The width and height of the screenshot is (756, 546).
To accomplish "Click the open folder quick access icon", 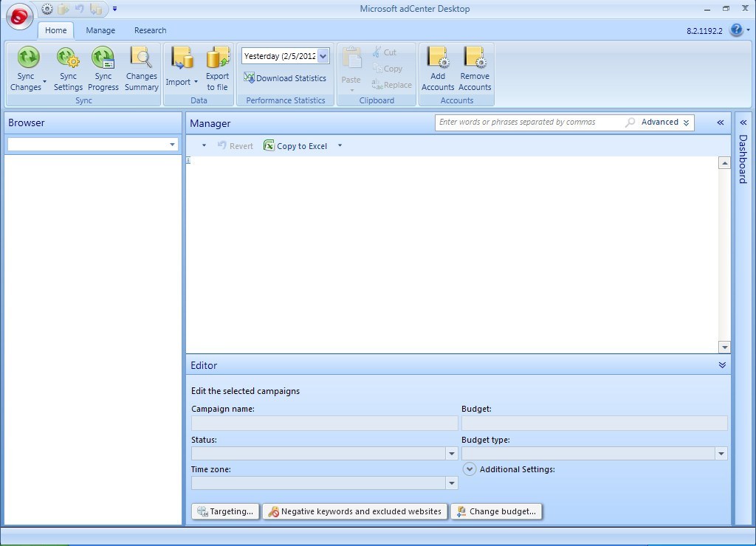I will [x=63, y=9].
